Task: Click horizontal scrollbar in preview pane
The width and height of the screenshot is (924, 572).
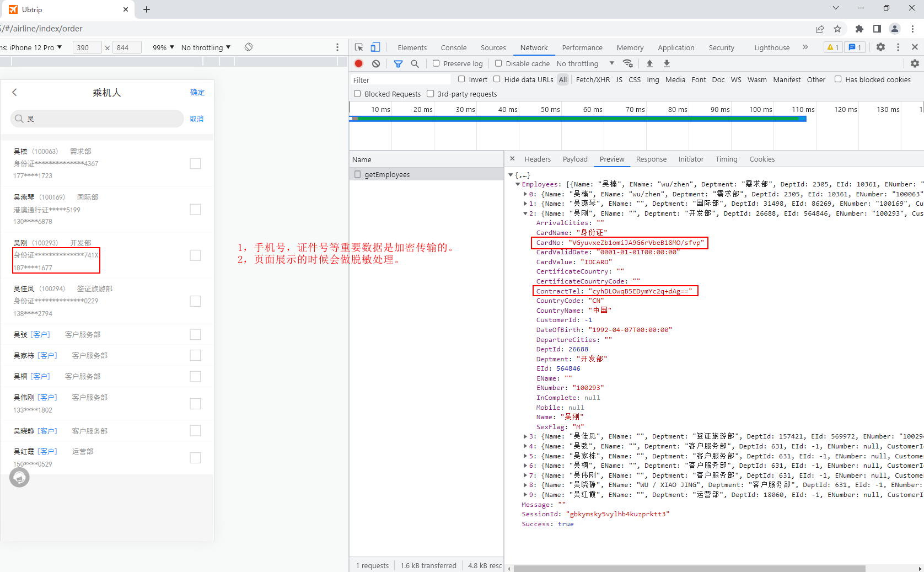Action: (x=689, y=568)
